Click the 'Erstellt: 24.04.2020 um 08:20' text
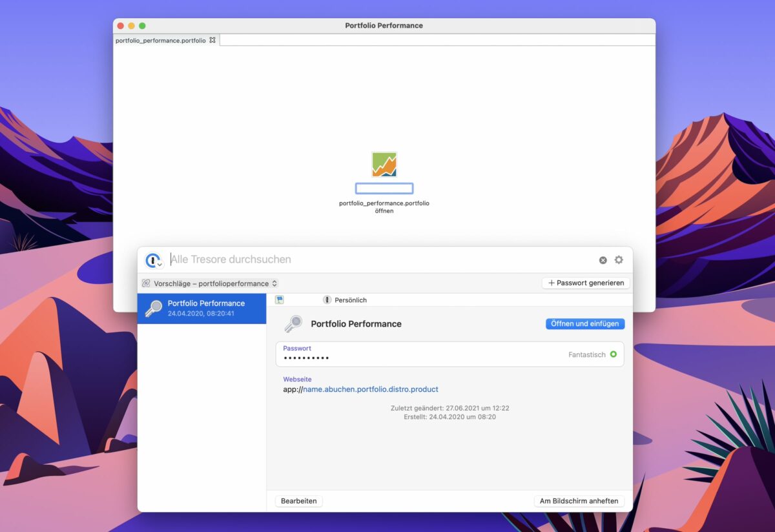Viewport: 775px width, 532px height. click(449, 417)
